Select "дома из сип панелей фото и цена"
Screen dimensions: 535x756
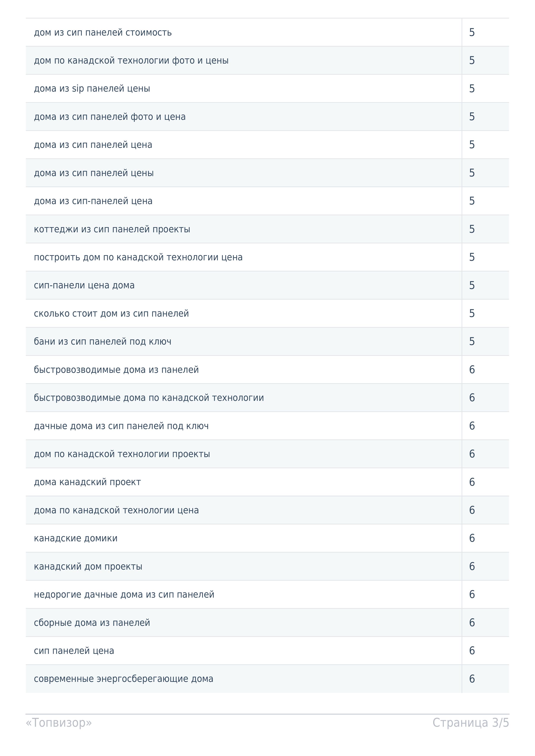pos(110,117)
